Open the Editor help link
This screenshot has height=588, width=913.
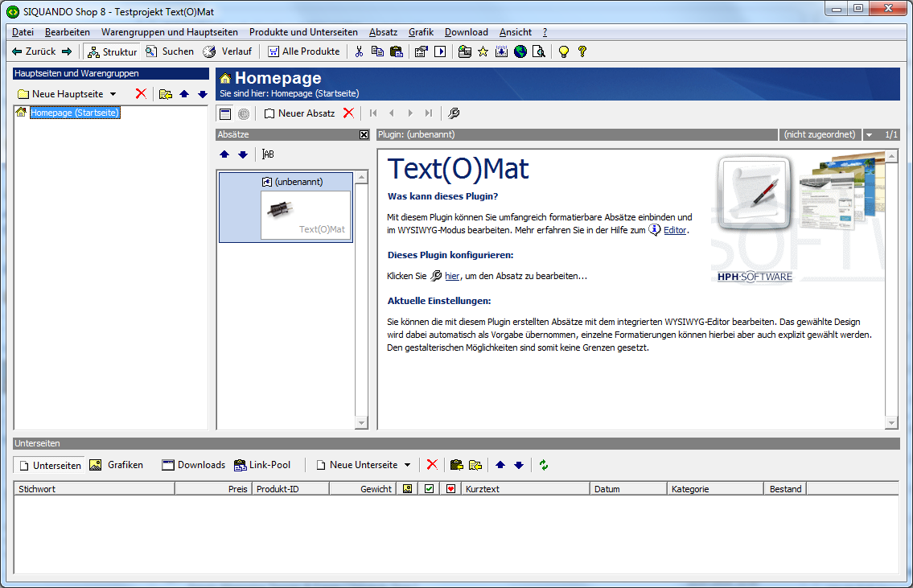click(x=675, y=230)
